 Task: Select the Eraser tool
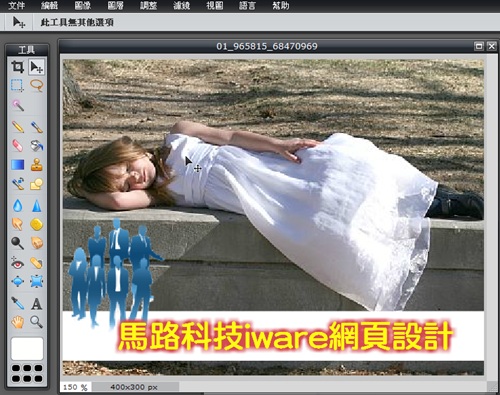tap(18, 145)
